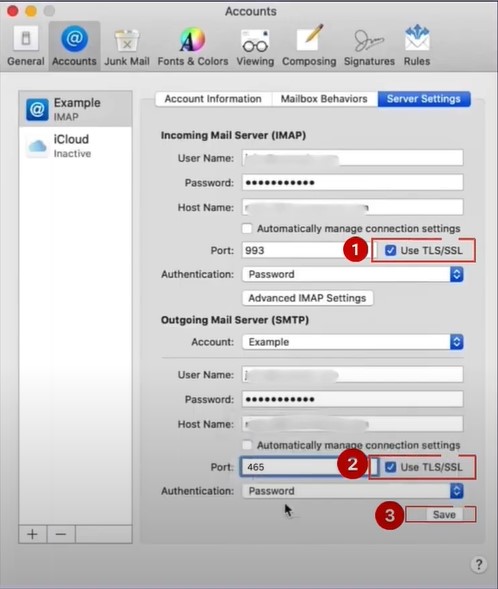Screen dimensions: 498x589
Task: Click the plus button to add account
Action: [x=33, y=534]
